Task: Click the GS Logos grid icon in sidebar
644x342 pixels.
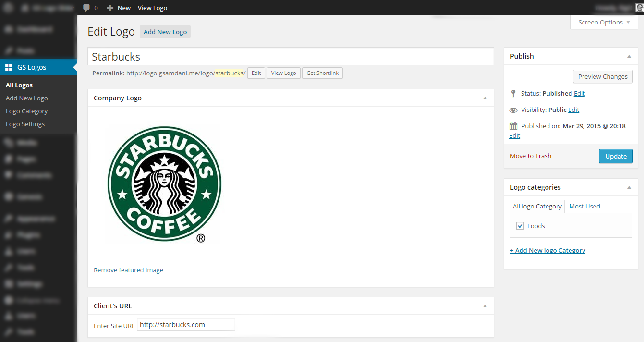Action: pos(9,67)
